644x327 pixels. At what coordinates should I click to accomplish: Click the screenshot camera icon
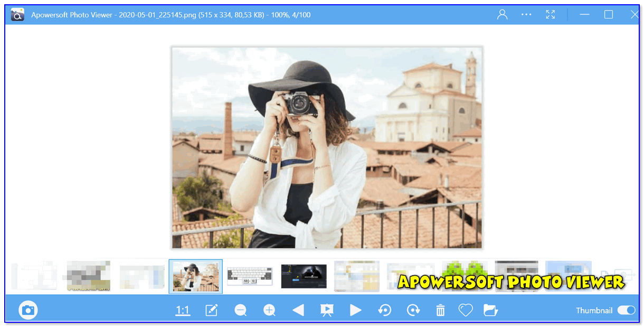coord(28,310)
